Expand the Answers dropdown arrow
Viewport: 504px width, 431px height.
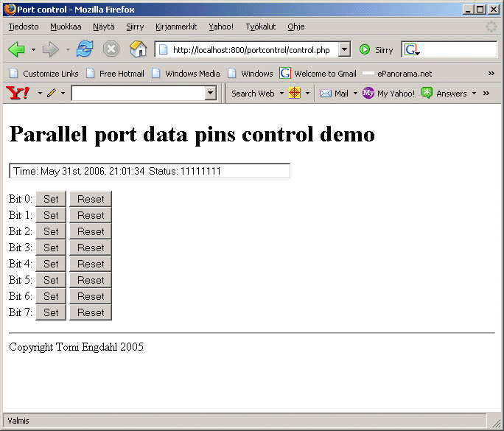point(474,94)
